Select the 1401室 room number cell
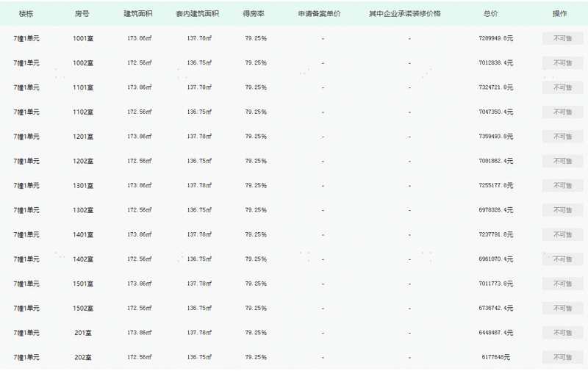 pos(83,234)
